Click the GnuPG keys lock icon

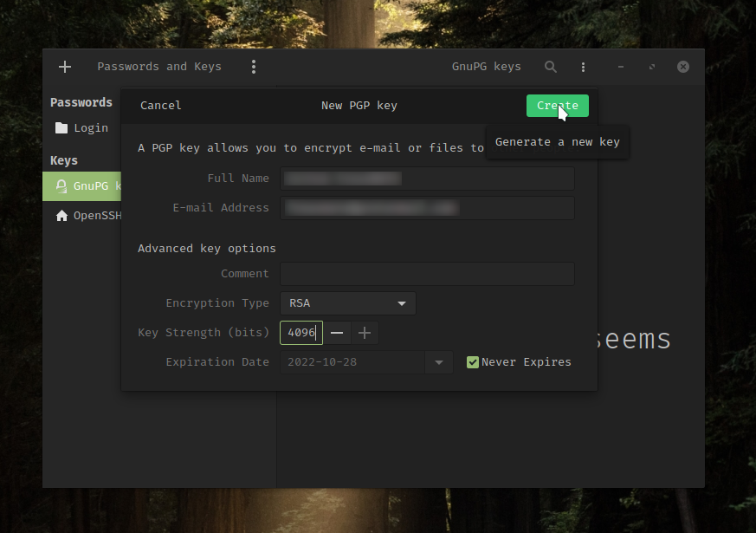(x=61, y=186)
